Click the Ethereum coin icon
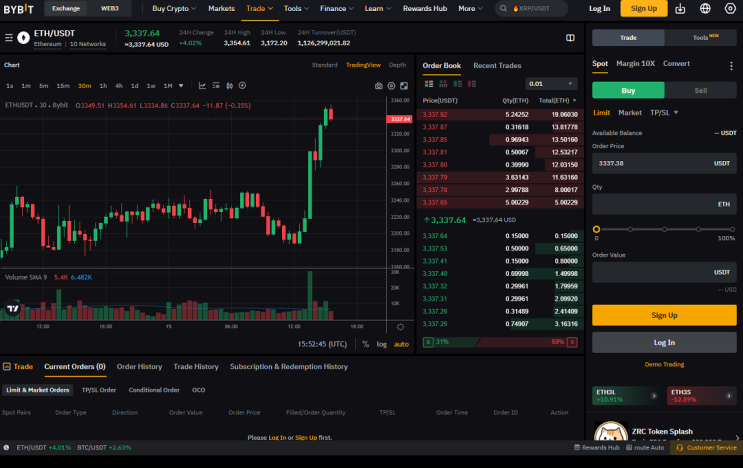The image size is (743, 468). click(x=23, y=38)
